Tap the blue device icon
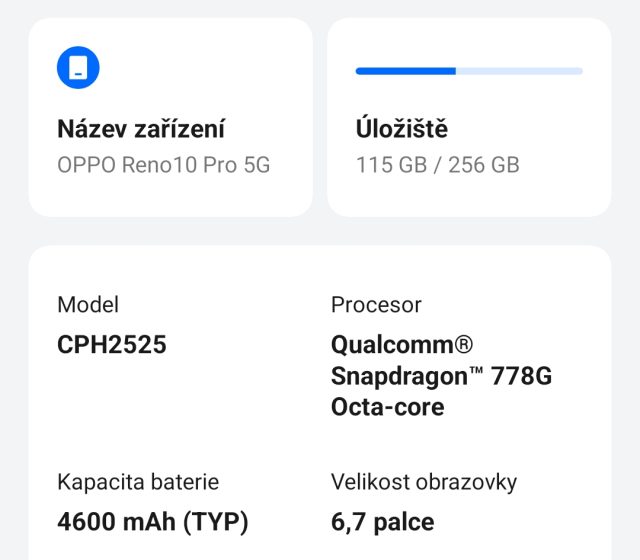The image size is (640, 560). (x=78, y=67)
